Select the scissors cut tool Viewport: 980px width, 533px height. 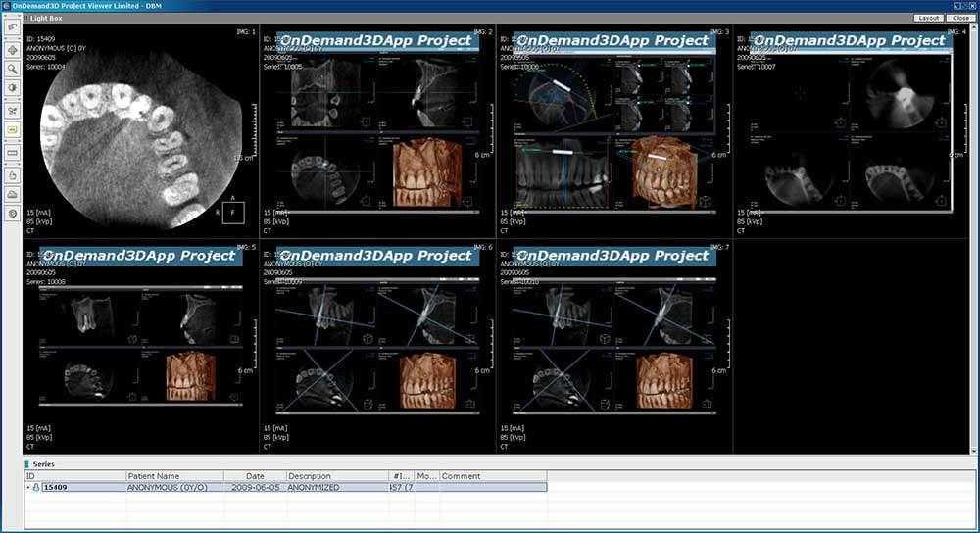(12, 112)
